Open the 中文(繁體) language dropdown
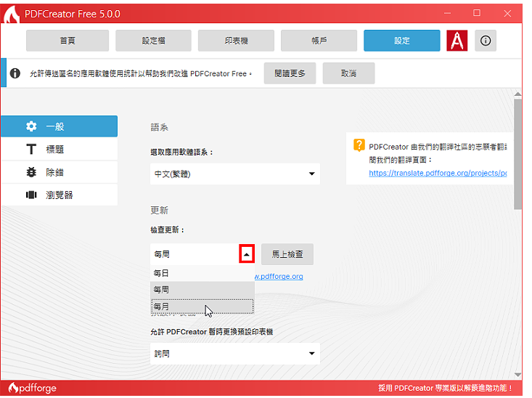Image resolution: width=532 pixels, height=398 pixels. [x=234, y=174]
